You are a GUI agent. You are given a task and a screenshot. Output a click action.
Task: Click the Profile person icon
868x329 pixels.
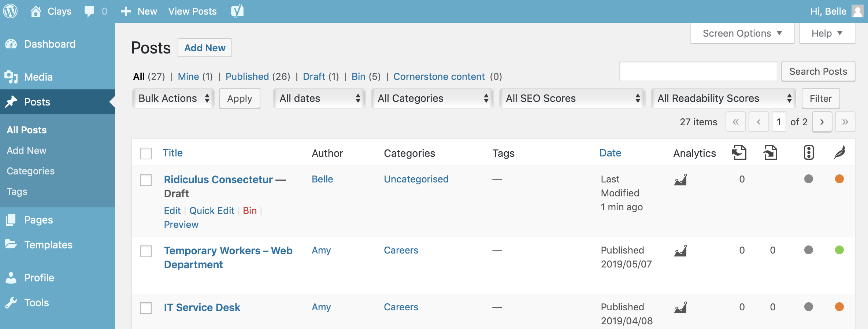click(11, 278)
